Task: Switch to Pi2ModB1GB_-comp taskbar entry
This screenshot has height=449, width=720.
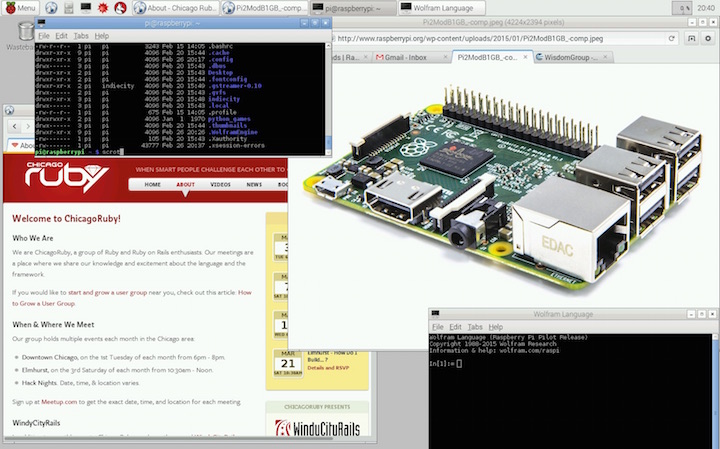Action: [x=264, y=8]
